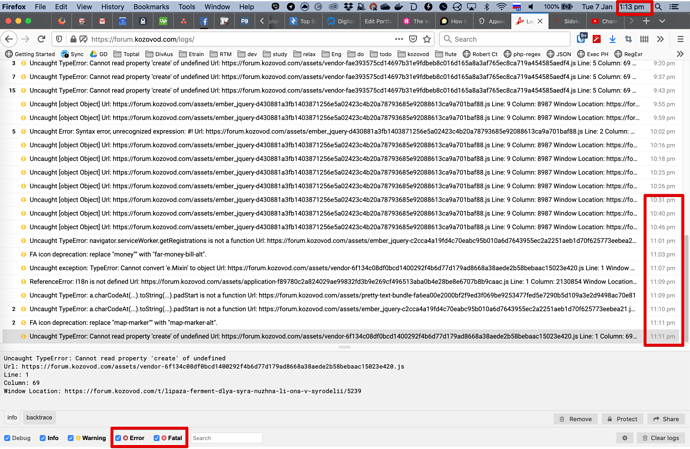
Task: Expand the bookmarks toolbar overflow chevron
Action: tap(680, 54)
